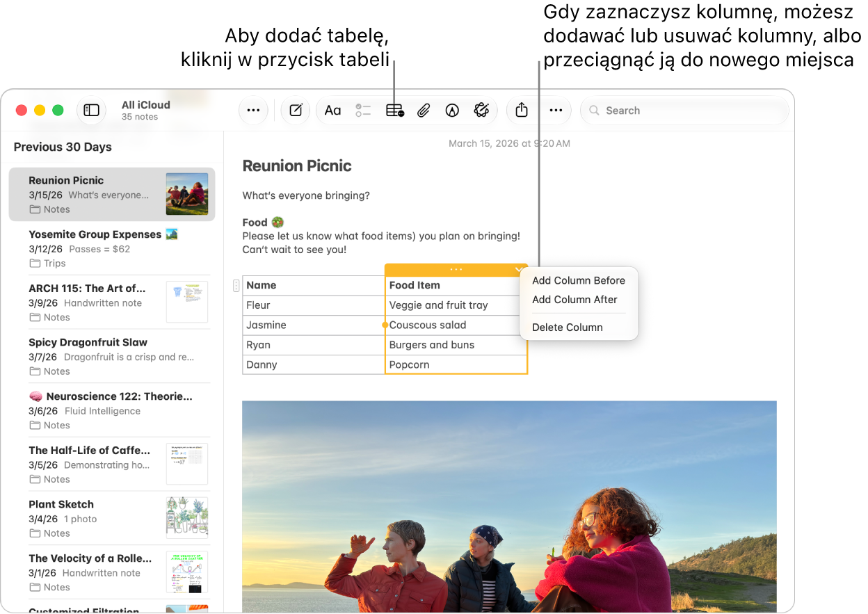Viewport: 868px width, 614px height.
Task: Click the table button in the toolbar
Action: click(x=395, y=110)
